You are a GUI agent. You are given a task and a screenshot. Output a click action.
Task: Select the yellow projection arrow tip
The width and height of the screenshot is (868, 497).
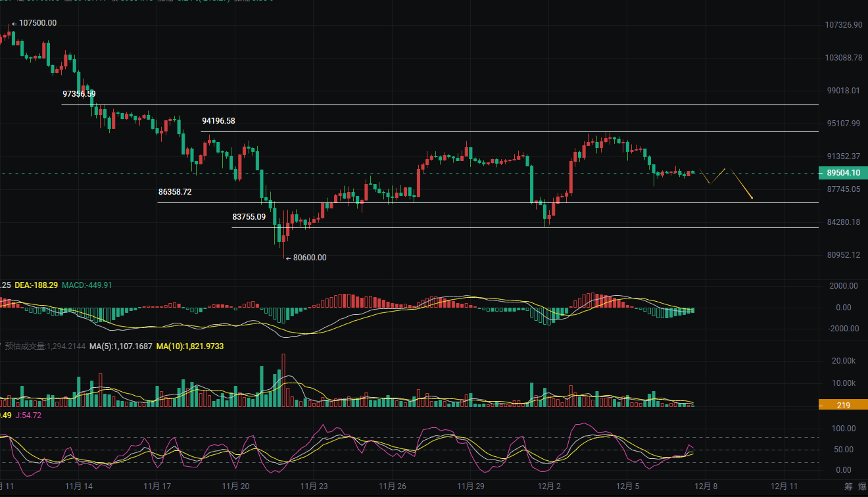coord(752,199)
